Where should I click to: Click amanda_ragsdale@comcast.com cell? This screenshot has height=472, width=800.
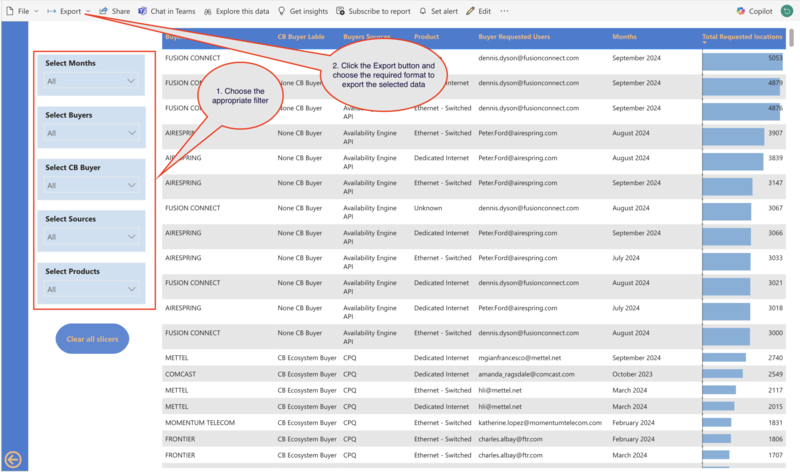[x=526, y=374]
